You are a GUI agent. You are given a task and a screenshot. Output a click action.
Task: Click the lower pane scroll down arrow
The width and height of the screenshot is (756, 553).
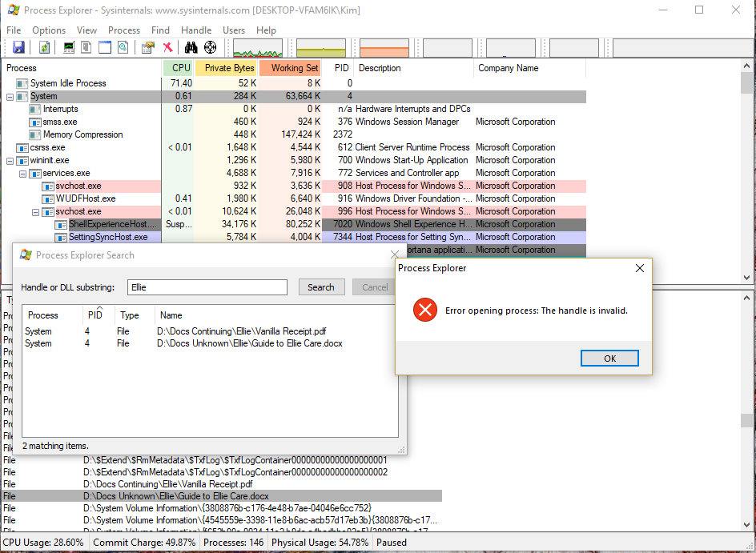[x=747, y=525]
